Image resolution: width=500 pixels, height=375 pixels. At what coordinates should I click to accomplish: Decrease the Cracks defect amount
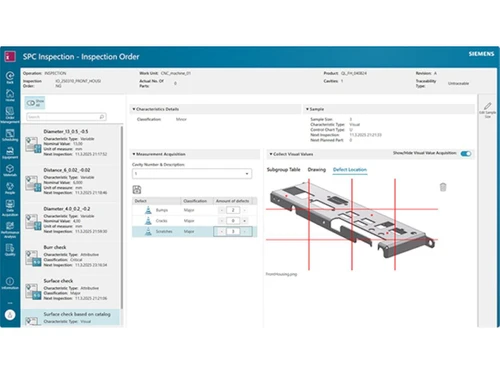[x=222, y=221]
